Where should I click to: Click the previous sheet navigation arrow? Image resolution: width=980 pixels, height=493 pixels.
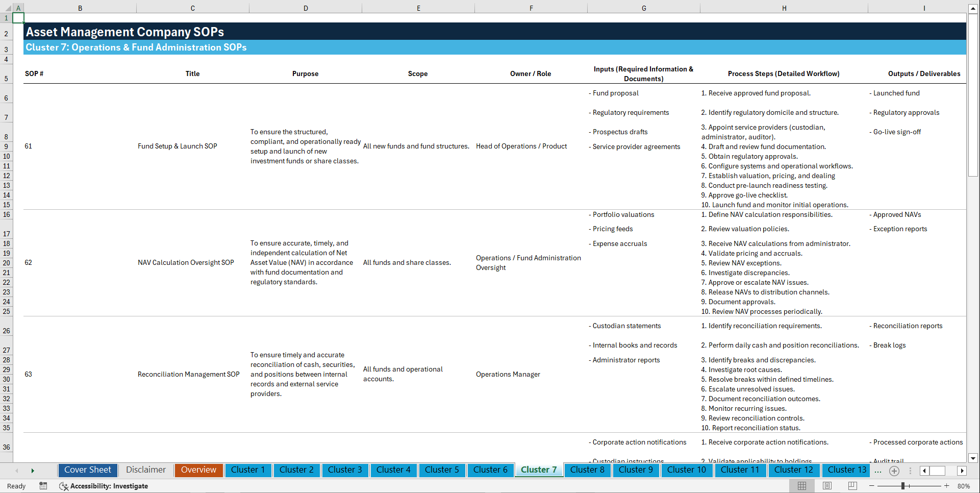click(17, 471)
